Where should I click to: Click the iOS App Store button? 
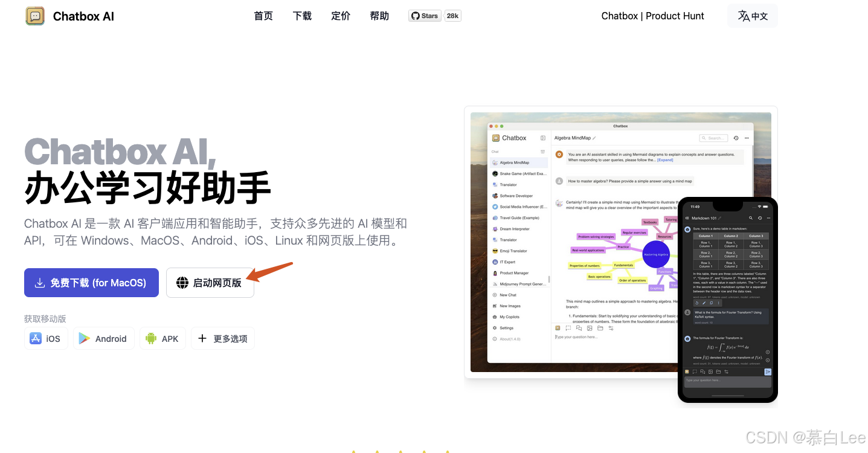tap(46, 338)
